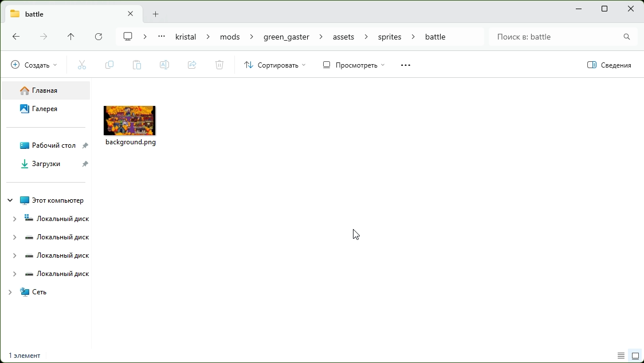Image resolution: width=644 pixels, height=363 pixels.
Task: Refresh the current folder view
Action: (99, 37)
